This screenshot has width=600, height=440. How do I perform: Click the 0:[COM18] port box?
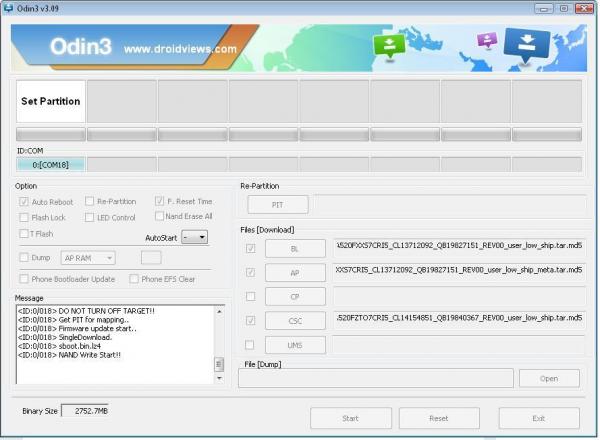click(51, 165)
